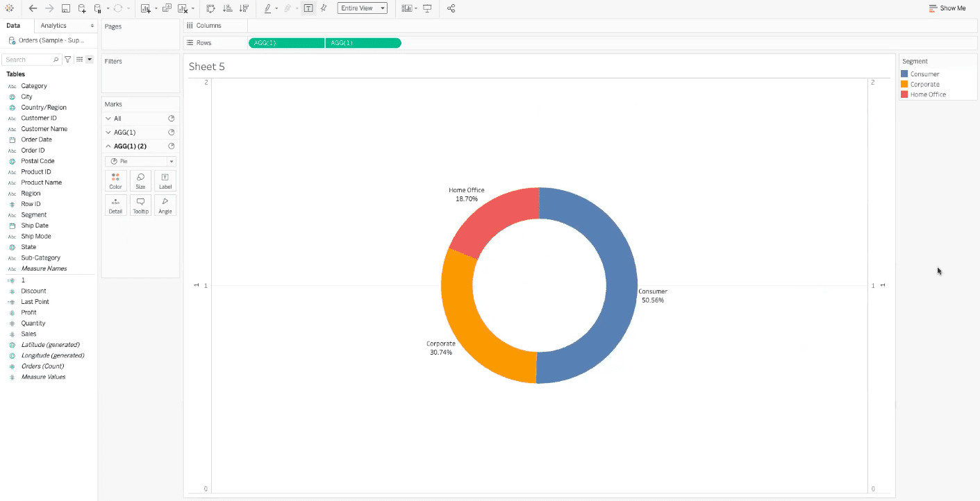Select the Category field
980x501 pixels.
click(x=34, y=86)
